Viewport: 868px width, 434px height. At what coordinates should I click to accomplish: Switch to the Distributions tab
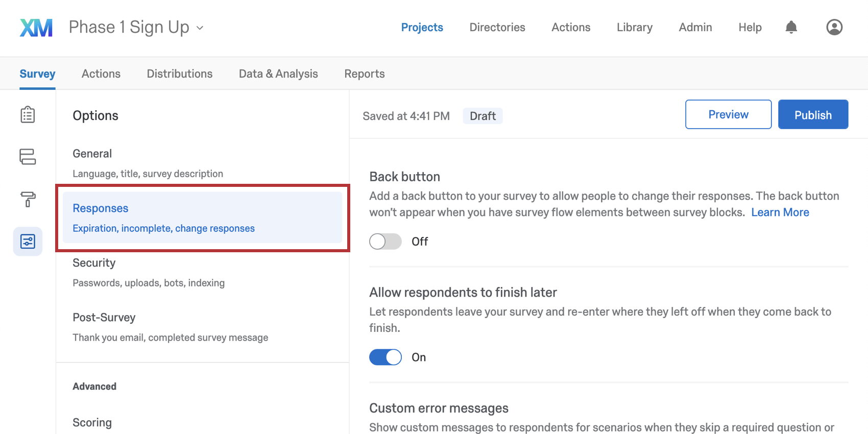point(180,74)
